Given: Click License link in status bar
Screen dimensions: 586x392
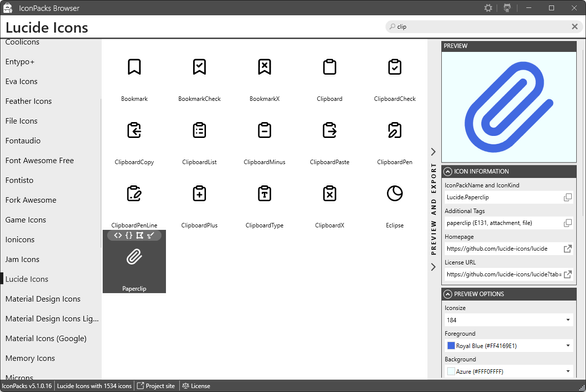Looking at the screenshot, I should [x=196, y=386].
